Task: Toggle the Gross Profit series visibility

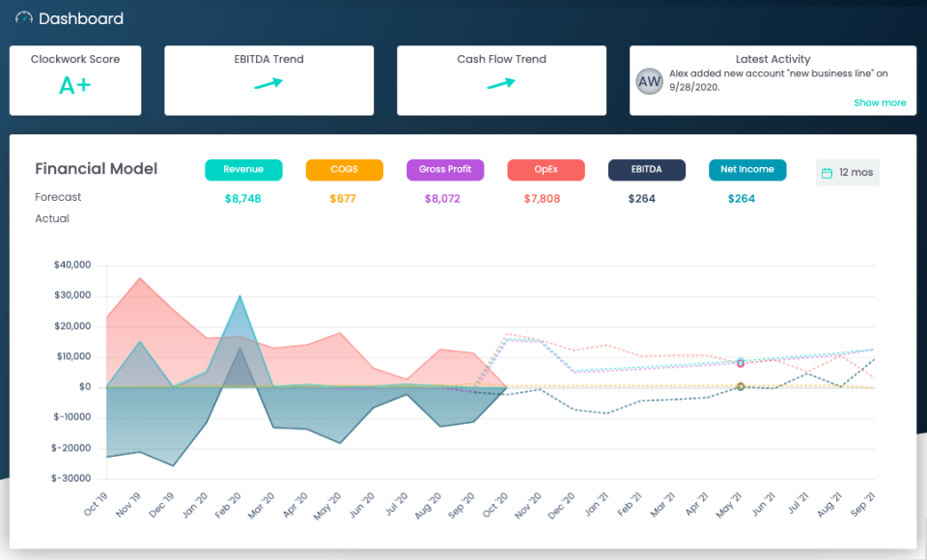Action: tap(445, 169)
